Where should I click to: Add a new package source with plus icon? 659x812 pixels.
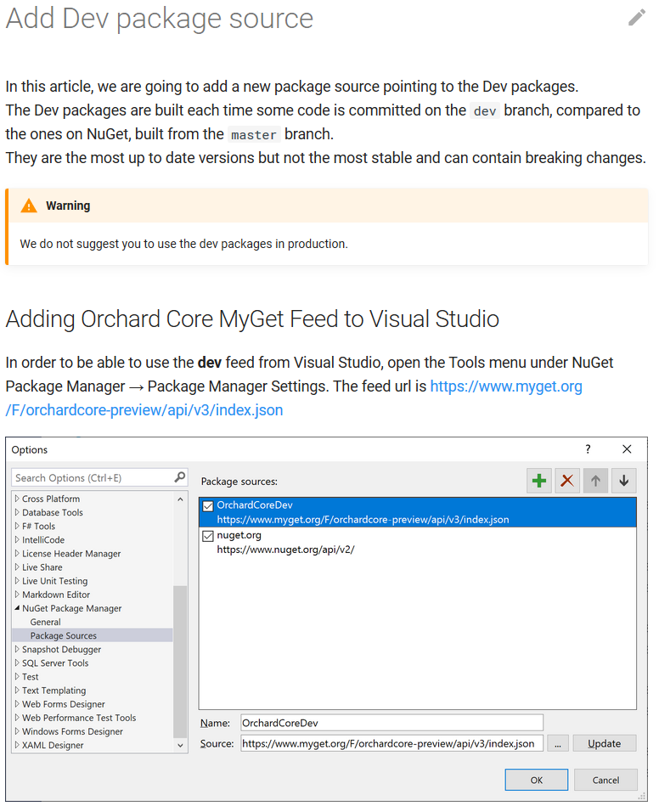[539, 481]
